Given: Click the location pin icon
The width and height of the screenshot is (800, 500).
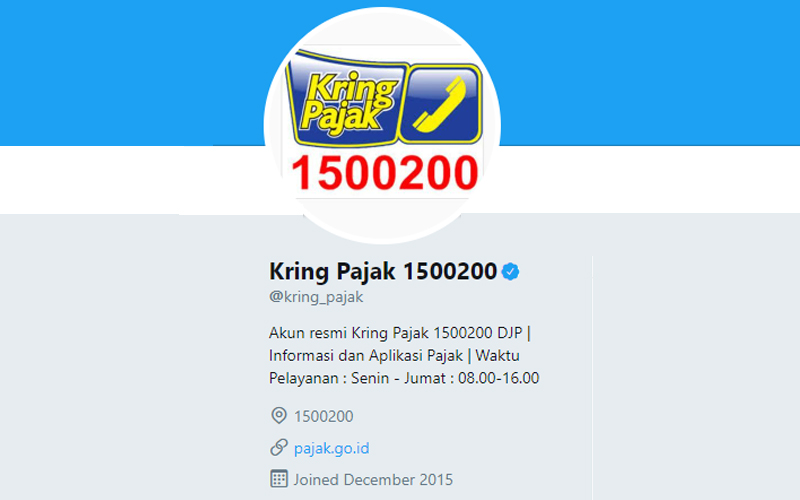Looking at the screenshot, I should point(279,415).
